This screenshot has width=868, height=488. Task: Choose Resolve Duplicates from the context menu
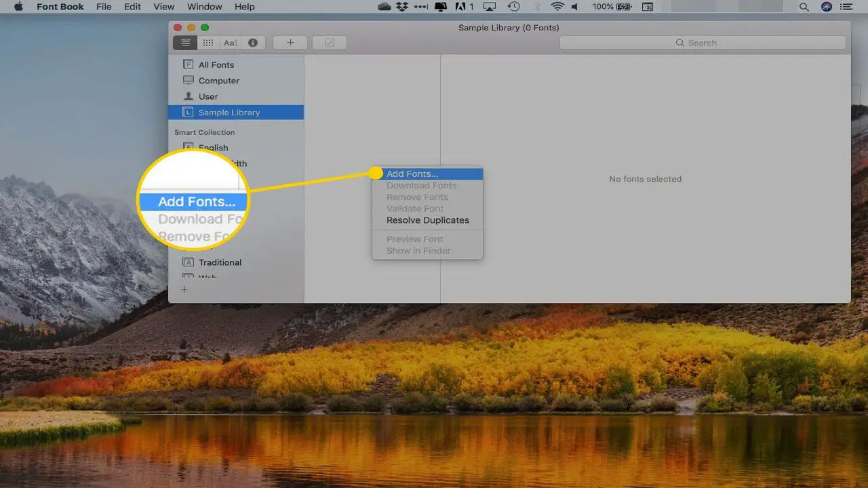427,220
